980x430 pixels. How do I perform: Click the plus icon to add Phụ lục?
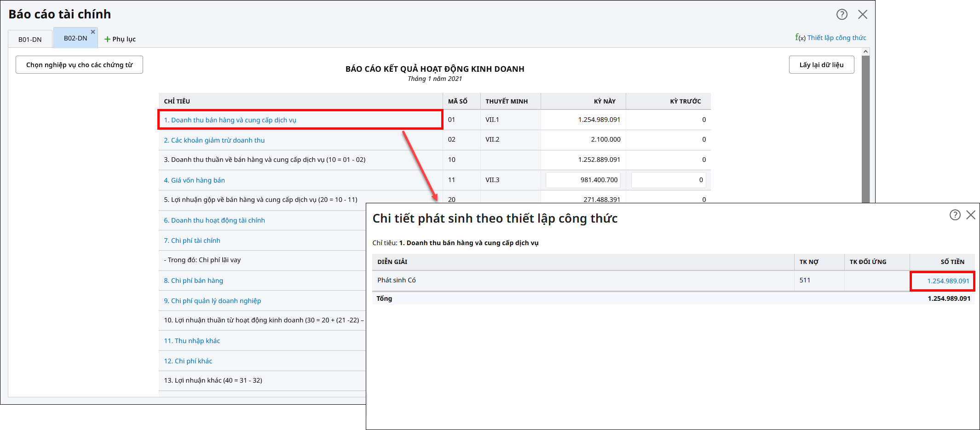click(107, 40)
